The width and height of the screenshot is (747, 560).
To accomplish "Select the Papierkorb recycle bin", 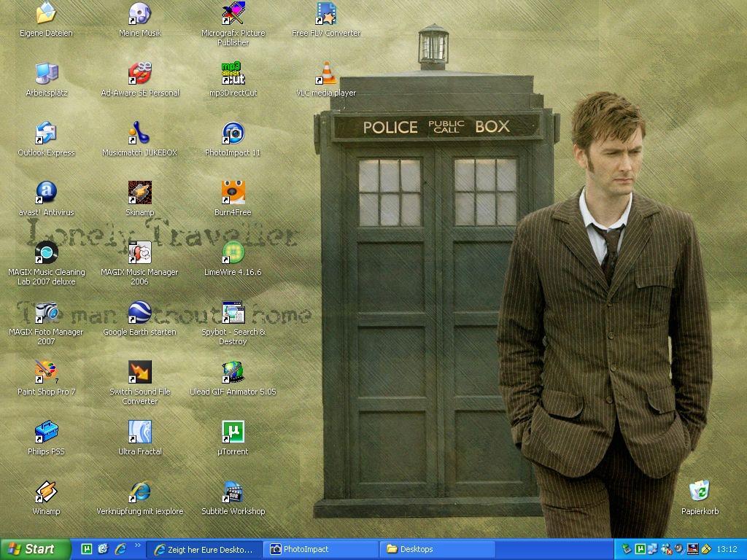I will (x=700, y=492).
